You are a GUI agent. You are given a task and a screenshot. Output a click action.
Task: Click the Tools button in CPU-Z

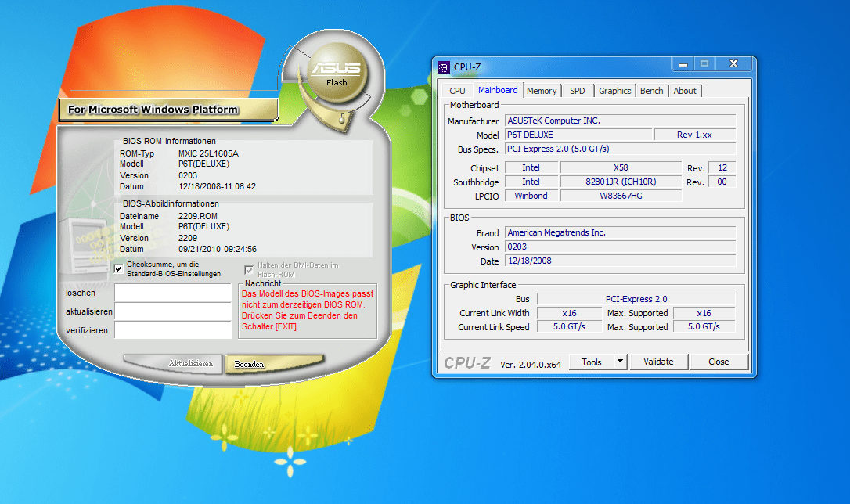(x=592, y=362)
